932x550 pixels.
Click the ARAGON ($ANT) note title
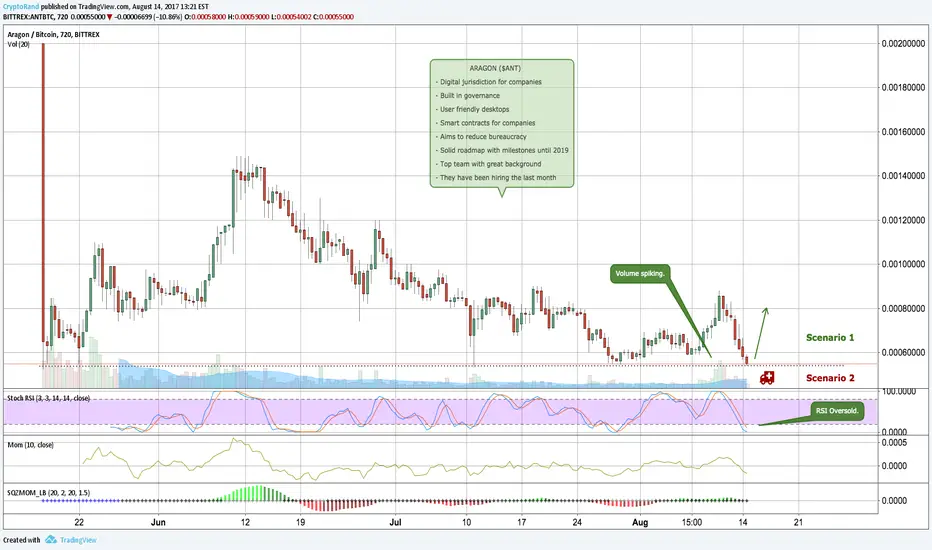point(495,68)
